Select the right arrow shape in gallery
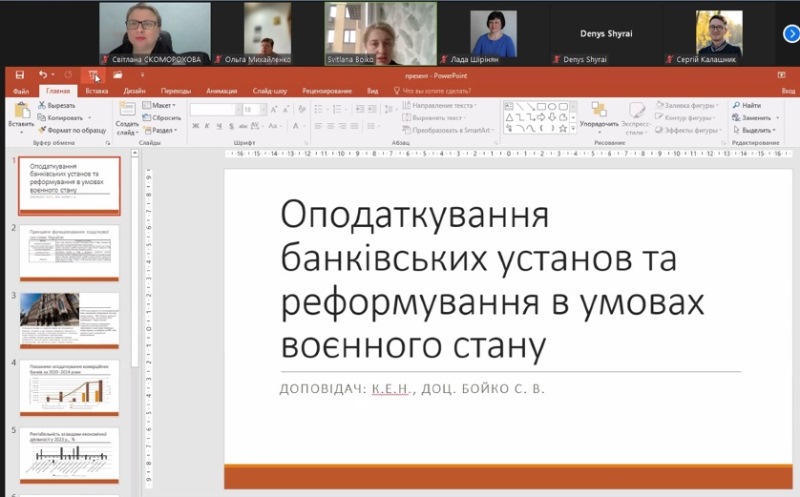 [x=541, y=117]
